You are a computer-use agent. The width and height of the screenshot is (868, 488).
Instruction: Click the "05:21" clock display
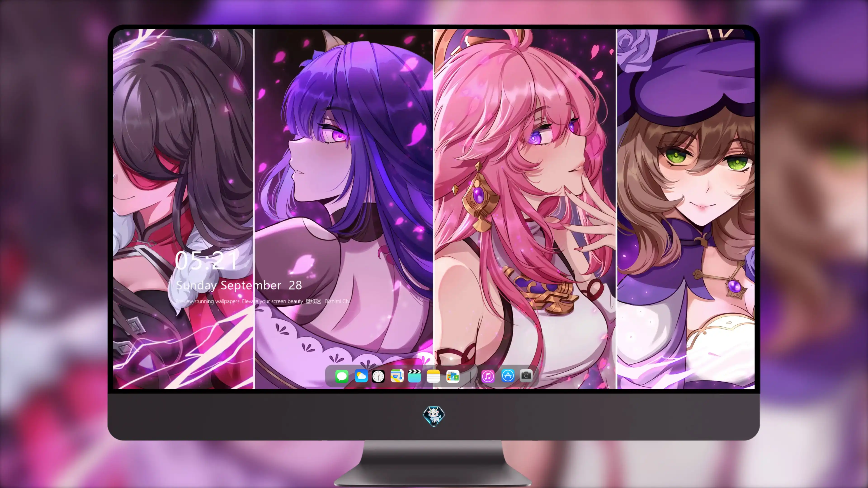click(x=206, y=260)
